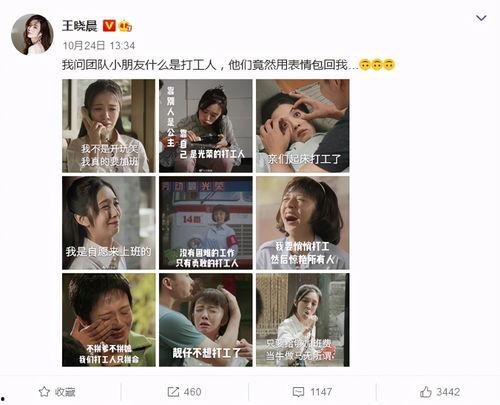Open meme image 我要悄悄打工然后惊艳所有人
Viewport: 500px width, 405px height.
pos(303,223)
